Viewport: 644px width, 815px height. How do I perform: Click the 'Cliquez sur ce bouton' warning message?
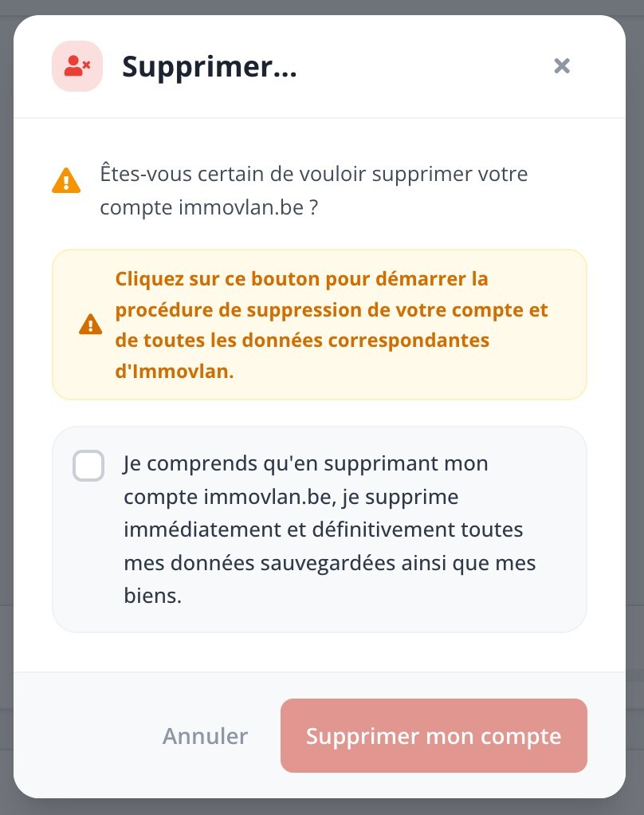pos(332,325)
